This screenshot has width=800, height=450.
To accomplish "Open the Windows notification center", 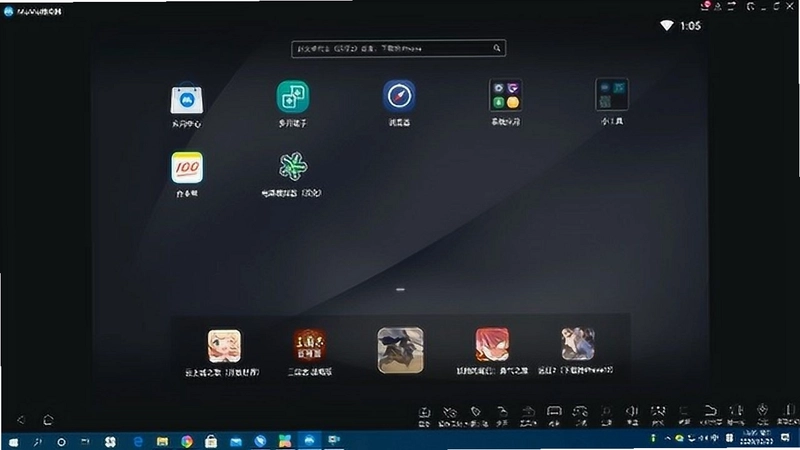I will click(785, 438).
